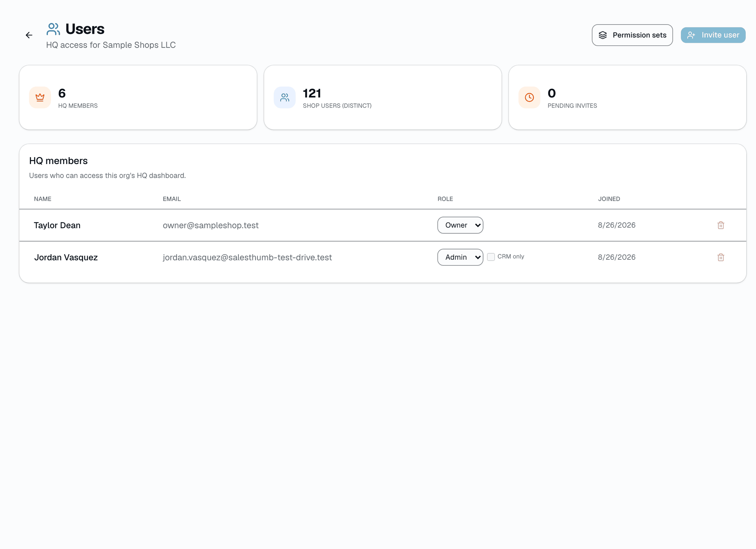Click the 121 shop users count
The width and height of the screenshot is (756, 549).
312,93
